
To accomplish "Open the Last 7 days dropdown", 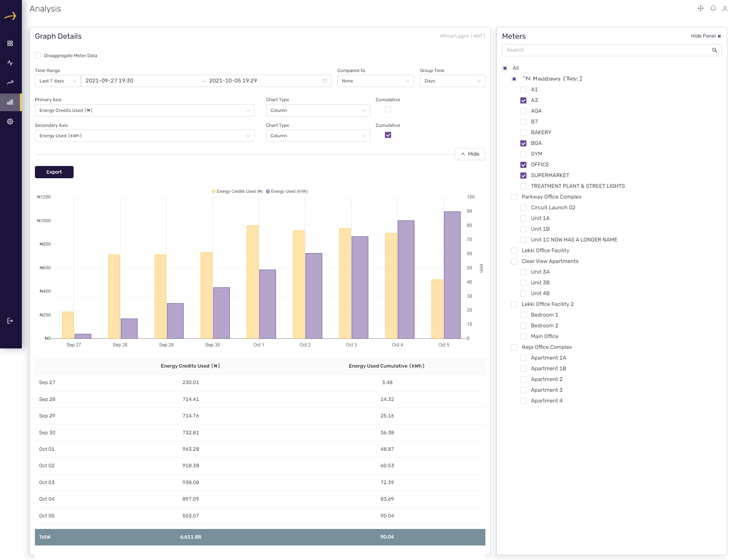I will click(x=58, y=81).
